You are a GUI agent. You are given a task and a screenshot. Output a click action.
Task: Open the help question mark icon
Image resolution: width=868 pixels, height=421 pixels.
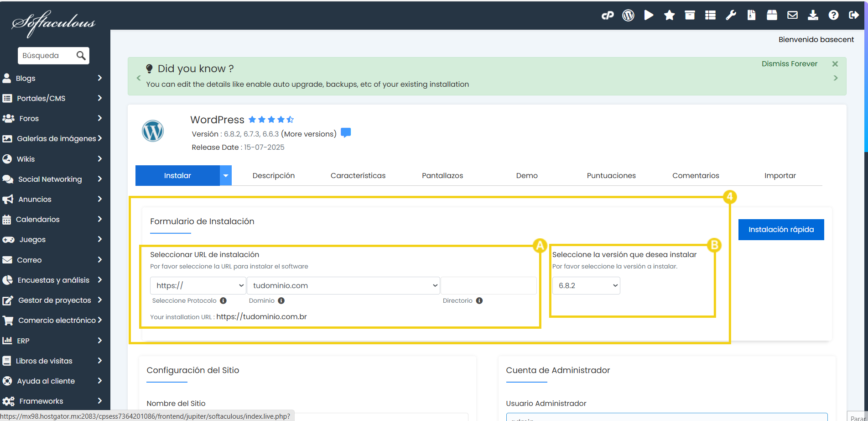click(833, 15)
